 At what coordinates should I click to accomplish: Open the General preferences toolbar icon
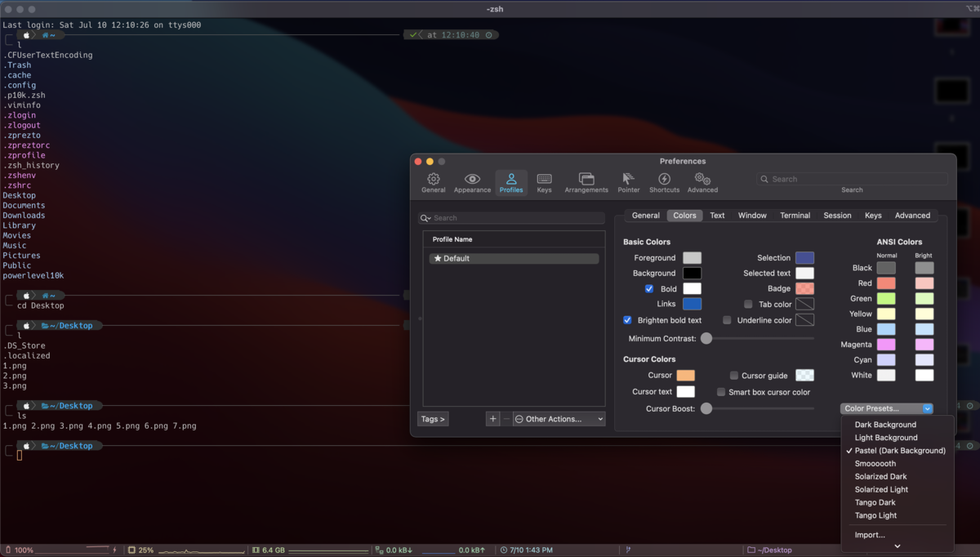433,183
